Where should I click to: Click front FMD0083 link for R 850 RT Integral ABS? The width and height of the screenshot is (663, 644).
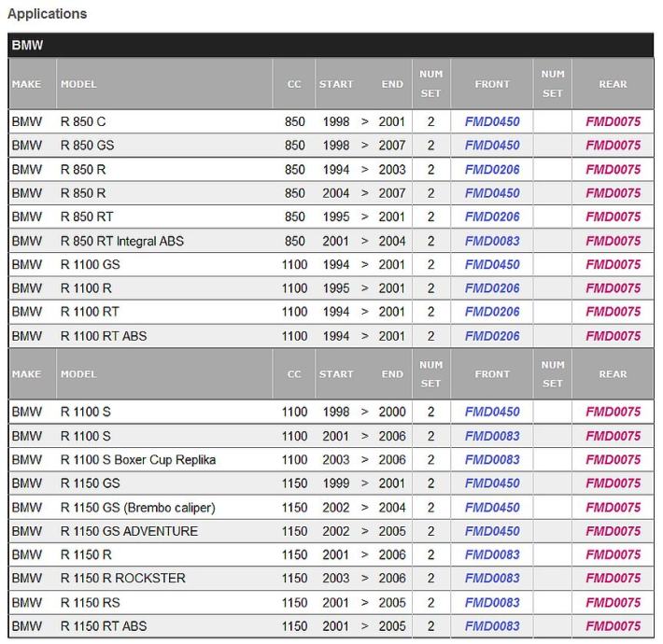tap(492, 241)
